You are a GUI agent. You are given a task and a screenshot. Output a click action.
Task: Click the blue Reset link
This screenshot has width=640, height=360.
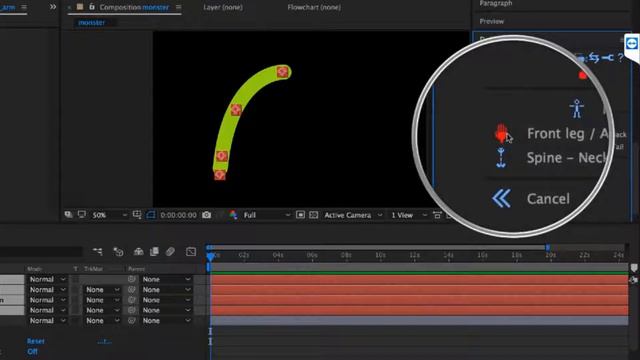tap(36, 341)
